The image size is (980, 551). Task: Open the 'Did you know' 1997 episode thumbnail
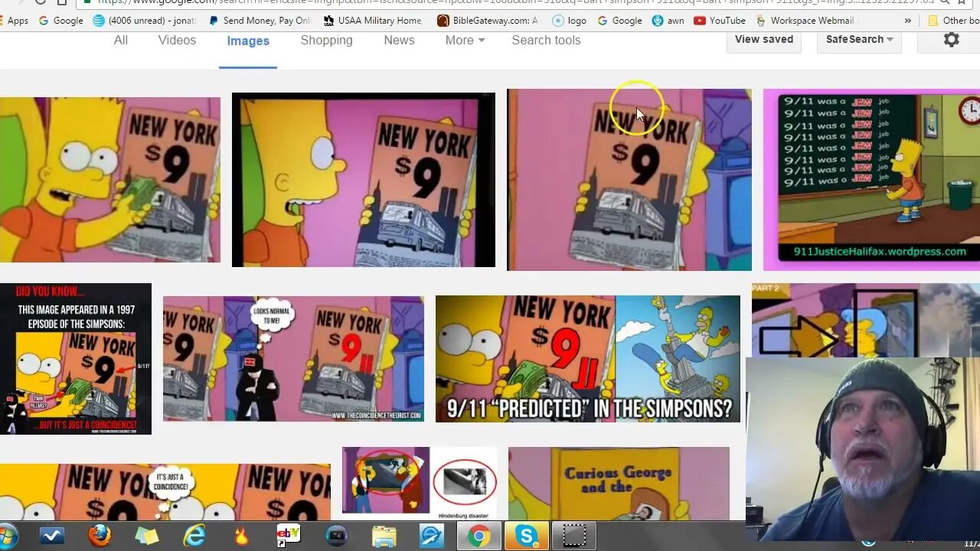tap(76, 359)
